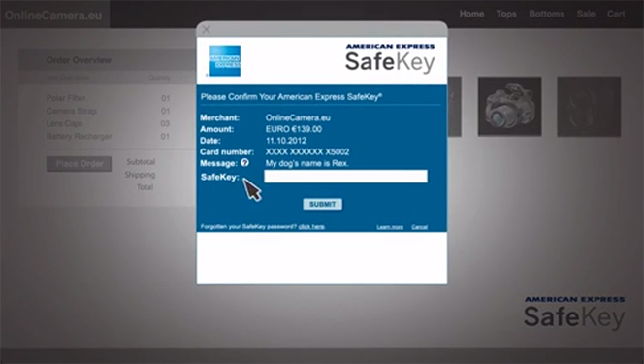The width and height of the screenshot is (644, 364).
Task: Click the SafeKey password input field
Action: 345,177
